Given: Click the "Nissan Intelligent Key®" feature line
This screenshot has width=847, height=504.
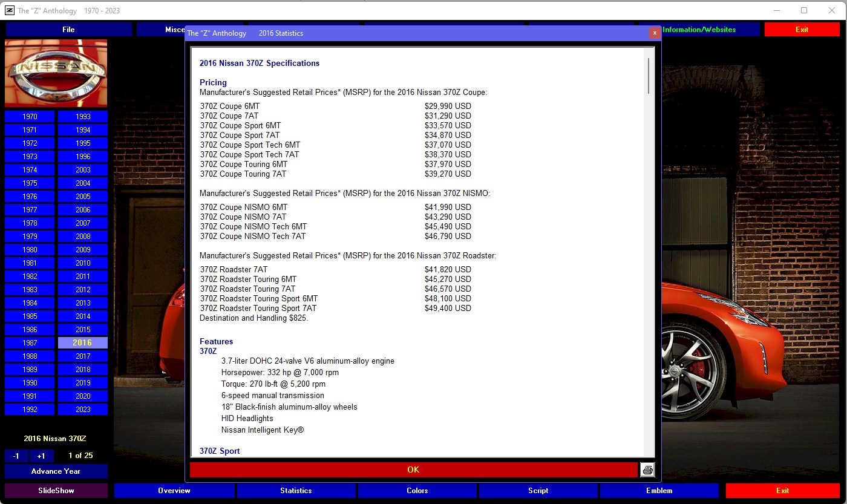Looking at the screenshot, I should click(x=263, y=430).
